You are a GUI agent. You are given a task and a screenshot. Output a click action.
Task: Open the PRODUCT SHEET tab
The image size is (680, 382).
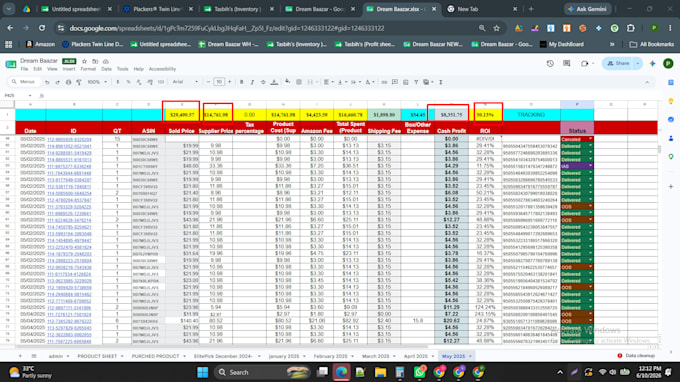(97, 356)
